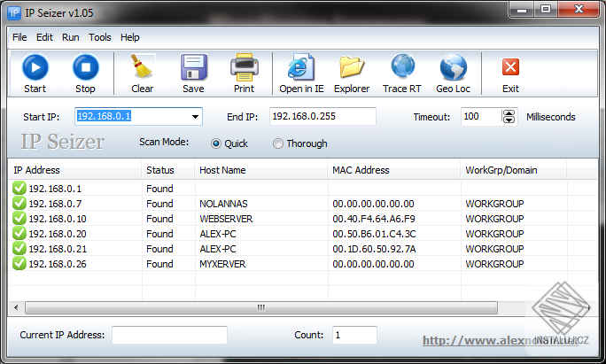The height and width of the screenshot is (364, 606).
Task: Print results with the printer icon
Action: (x=245, y=66)
